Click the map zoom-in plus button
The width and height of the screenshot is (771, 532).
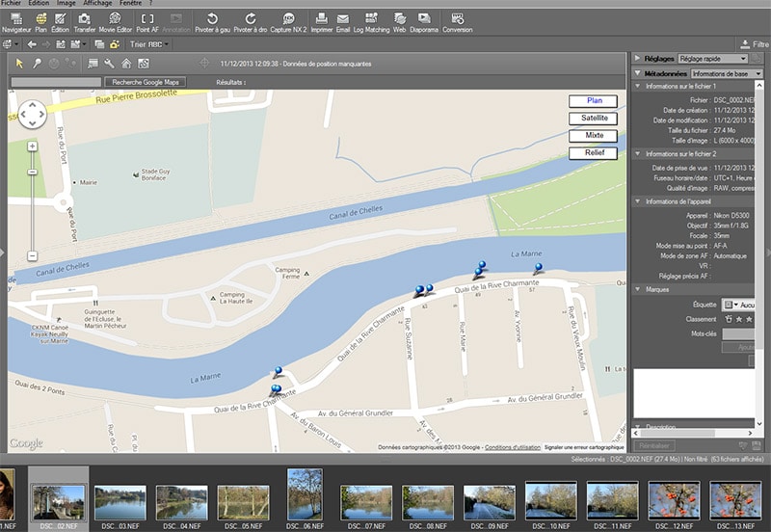pos(32,146)
